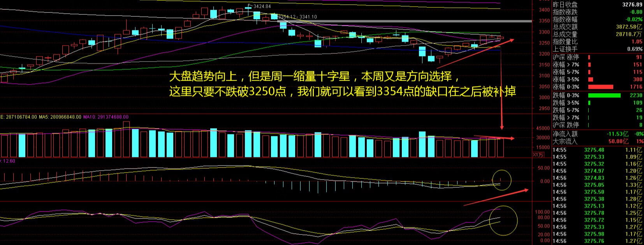This screenshot has height=245, width=644.
Task: Click the high price label 3424.84
Action: 262,7
